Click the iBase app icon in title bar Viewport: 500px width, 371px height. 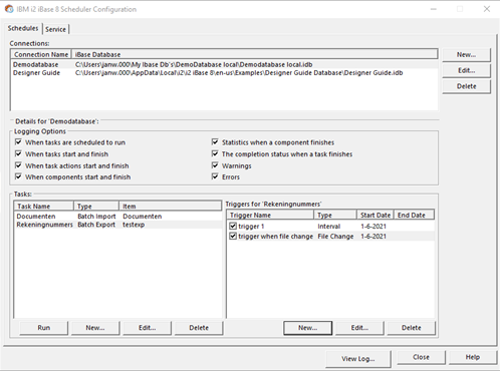tap(9, 9)
